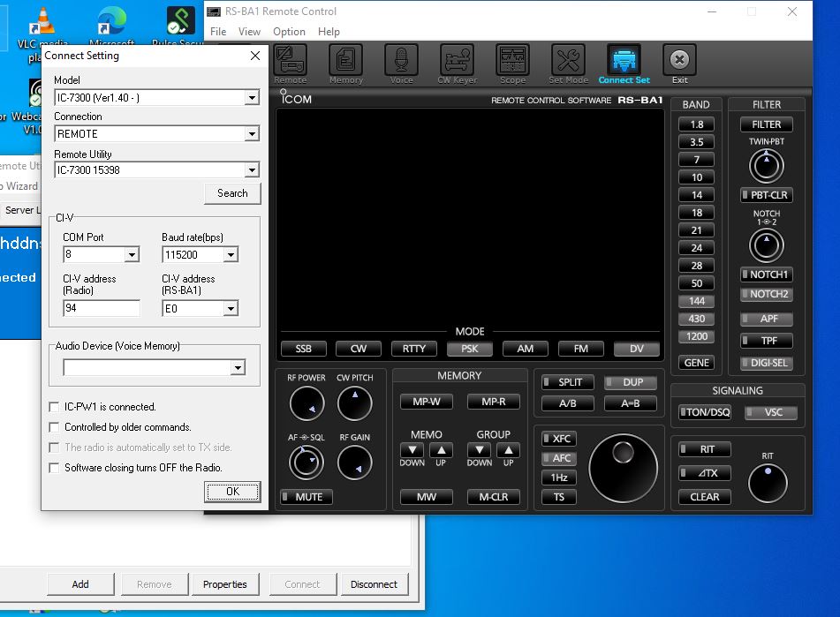Toggle SPLIT operation

point(568,382)
